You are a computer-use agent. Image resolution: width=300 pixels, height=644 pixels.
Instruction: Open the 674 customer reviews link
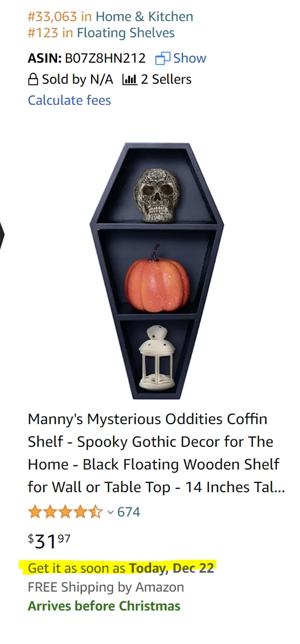click(x=128, y=512)
